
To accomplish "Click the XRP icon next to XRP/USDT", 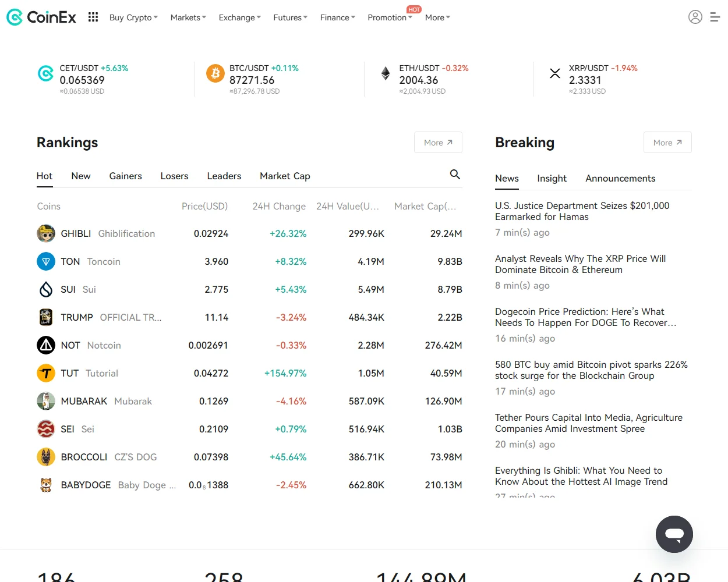I will point(554,73).
